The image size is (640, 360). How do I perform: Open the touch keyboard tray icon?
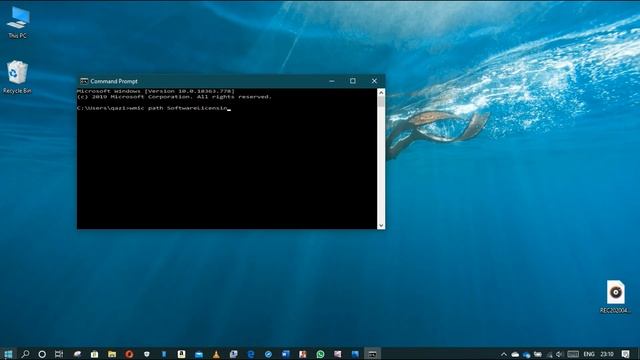point(573,354)
